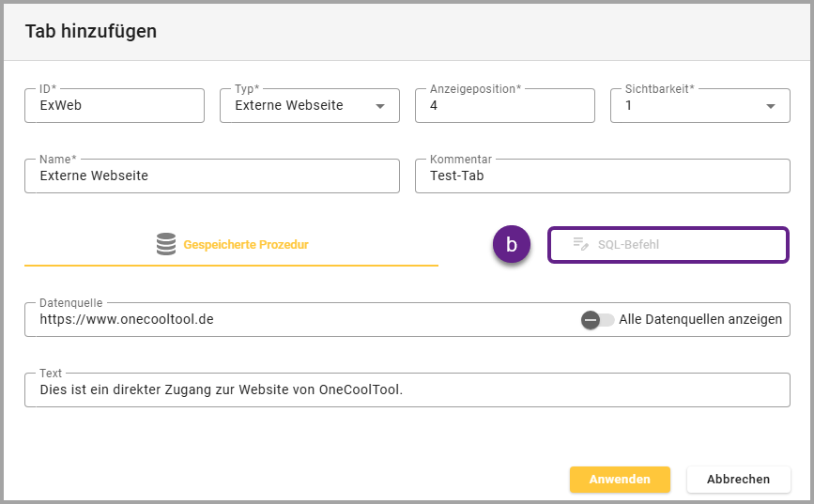Click into the Anzeigeposition field
Image resolution: width=814 pixels, height=504 pixels.
click(505, 106)
